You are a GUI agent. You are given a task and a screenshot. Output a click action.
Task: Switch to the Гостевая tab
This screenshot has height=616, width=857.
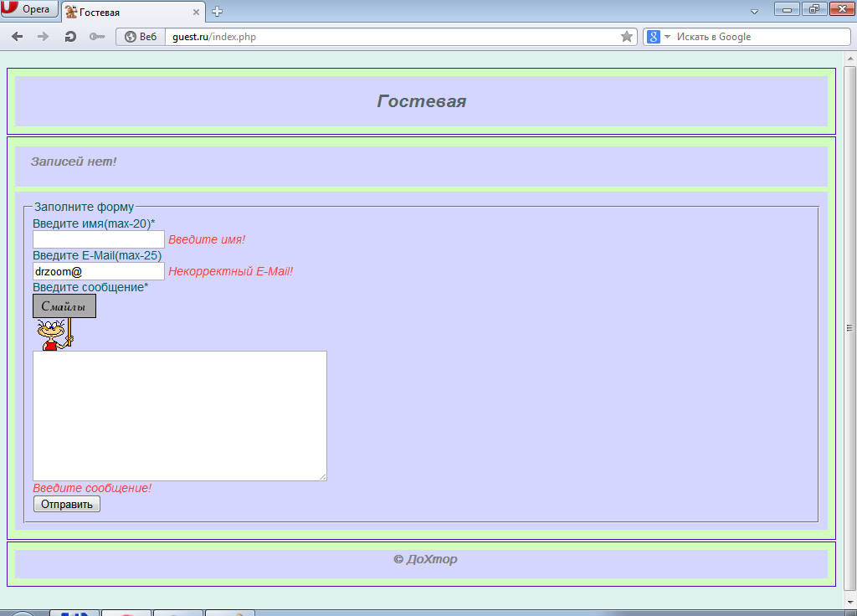click(x=126, y=13)
